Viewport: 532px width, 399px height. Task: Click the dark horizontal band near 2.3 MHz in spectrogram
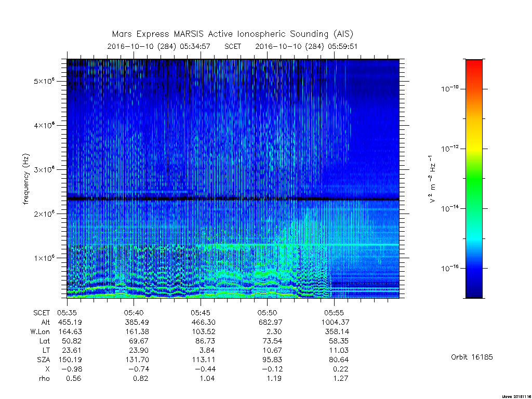(x=233, y=198)
